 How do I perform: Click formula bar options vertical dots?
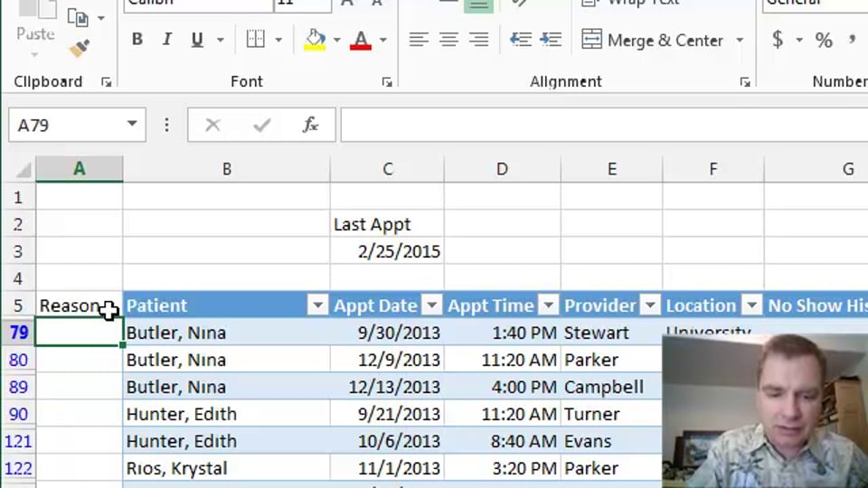click(166, 125)
